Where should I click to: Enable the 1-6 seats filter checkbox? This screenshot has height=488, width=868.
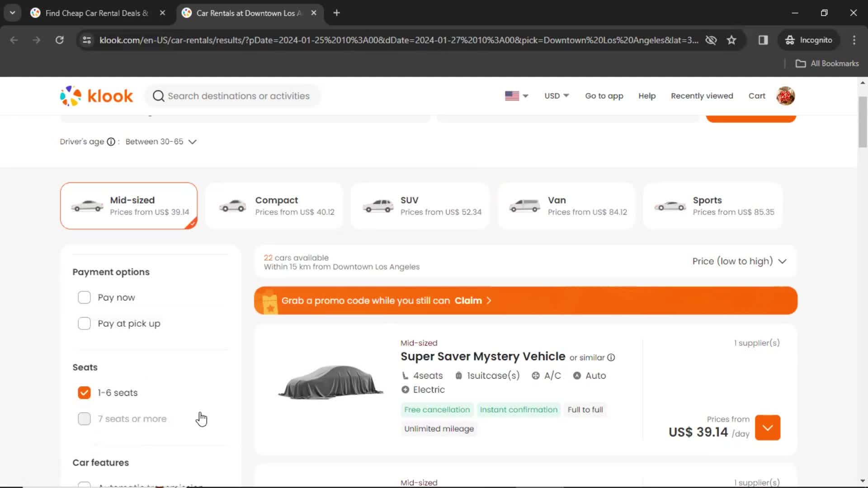tap(84, 393)
